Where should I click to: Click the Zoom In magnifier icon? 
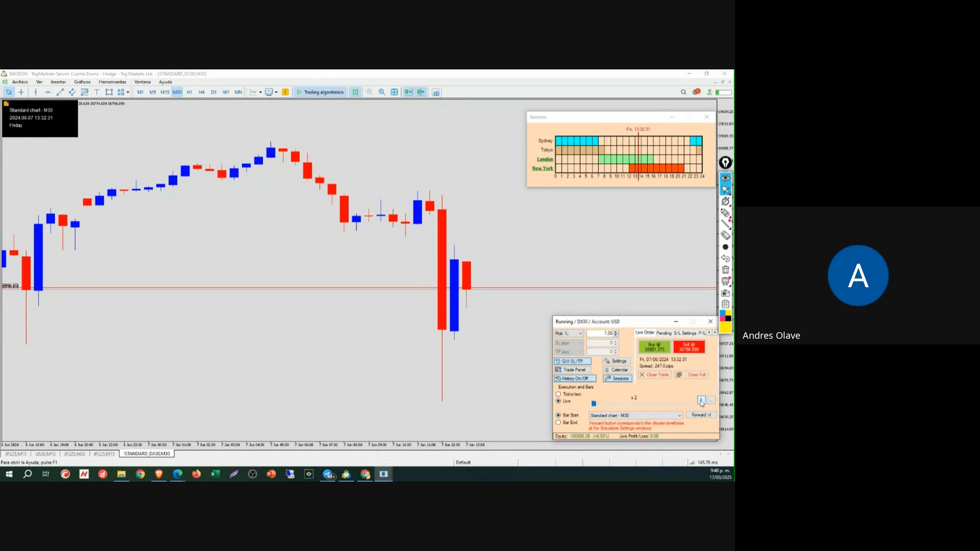click(x=370, y=92)
